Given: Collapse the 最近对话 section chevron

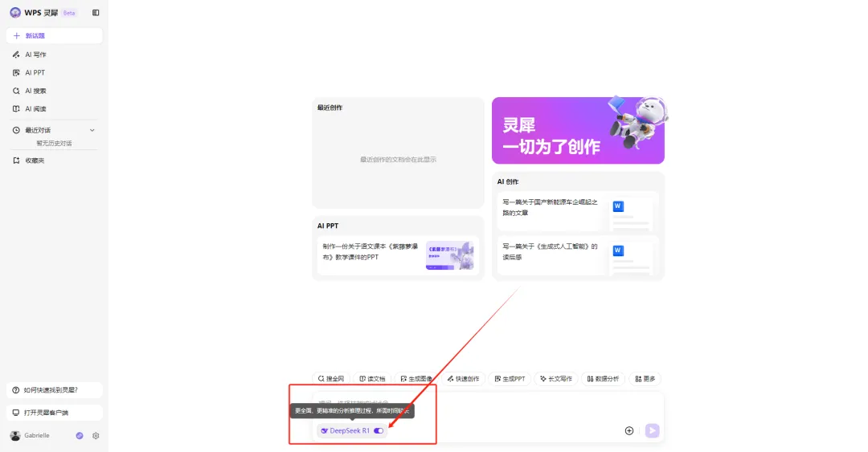Looking at the screenshot, I should [92, 130].
